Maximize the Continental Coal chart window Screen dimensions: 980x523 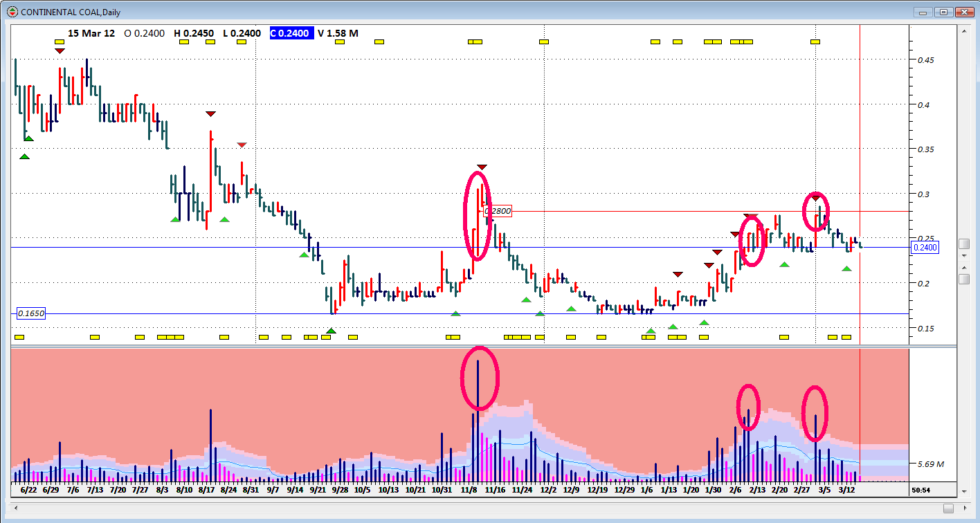tap(943, 12)
